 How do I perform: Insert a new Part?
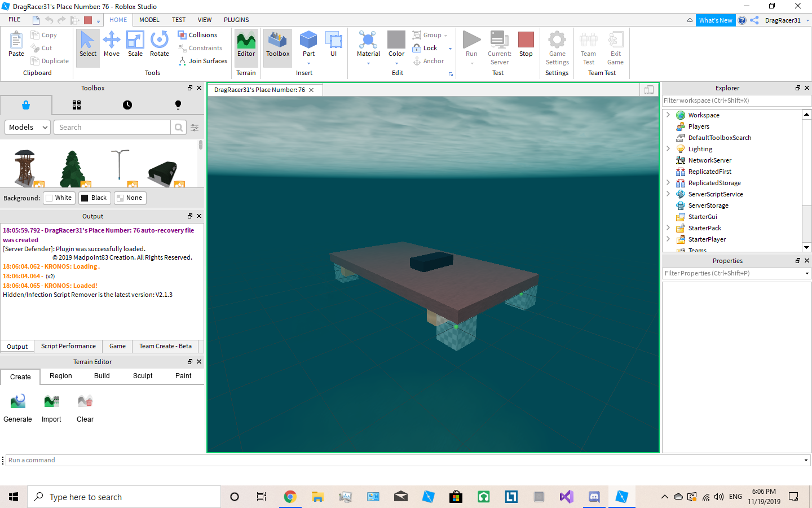[x=308, y=44]
